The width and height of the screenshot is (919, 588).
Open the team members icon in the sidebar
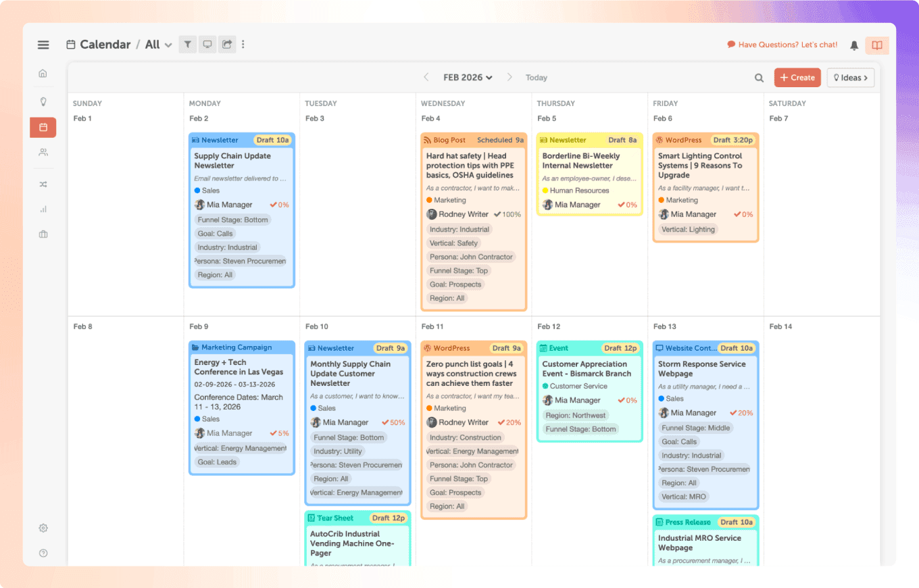43,151
